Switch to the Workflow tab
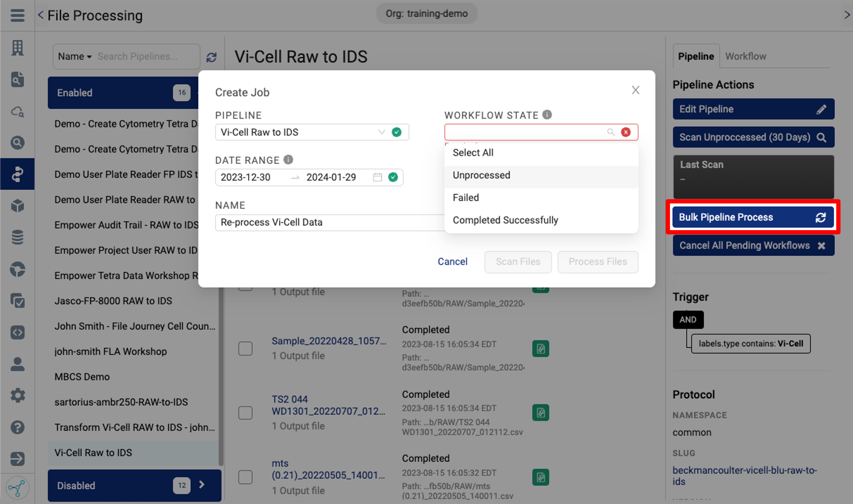The image size is (853, 504). tap(745, 56)
